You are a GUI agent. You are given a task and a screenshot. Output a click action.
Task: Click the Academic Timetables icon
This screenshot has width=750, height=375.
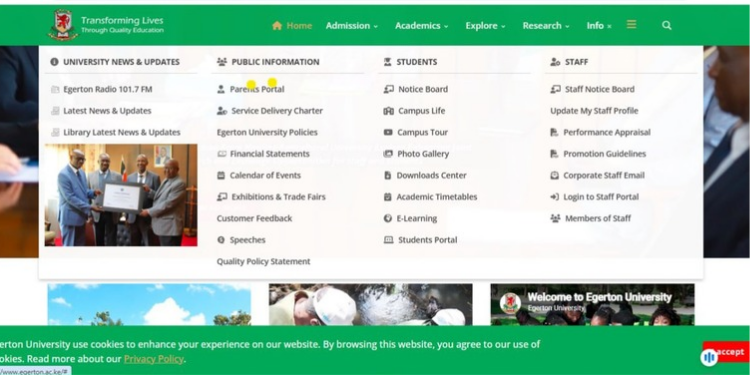[x=387, y=197]
